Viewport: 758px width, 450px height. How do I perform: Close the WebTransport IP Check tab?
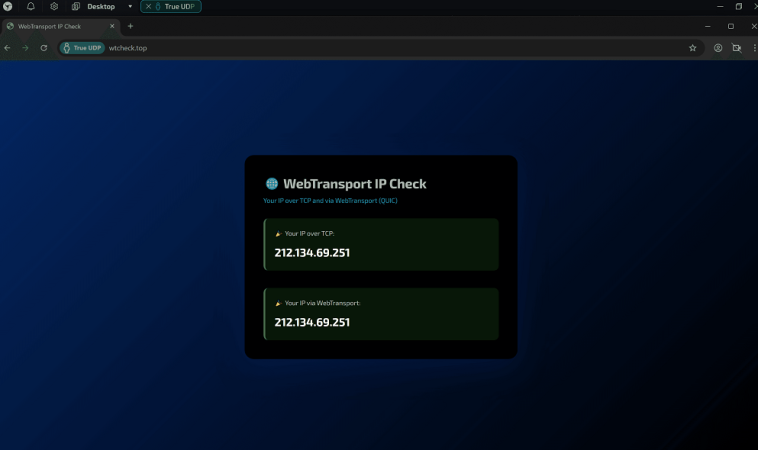[x=111, y=26]
